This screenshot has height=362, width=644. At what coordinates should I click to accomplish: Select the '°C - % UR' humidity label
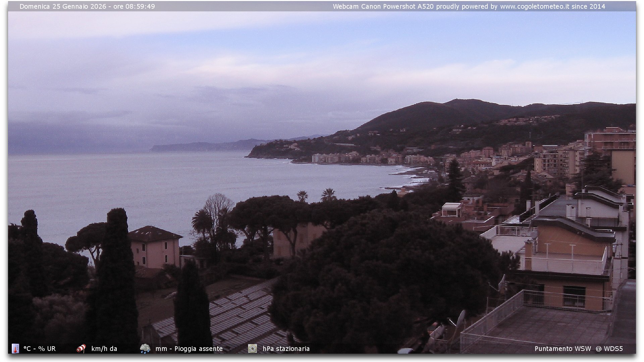click(40, 349)
